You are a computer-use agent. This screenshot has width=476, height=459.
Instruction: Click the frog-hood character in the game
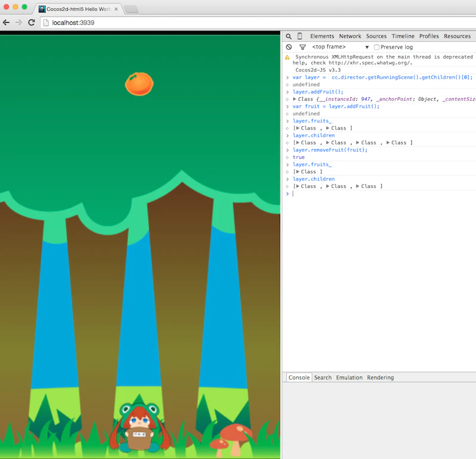pyautogui.click(x=139, y=427)
